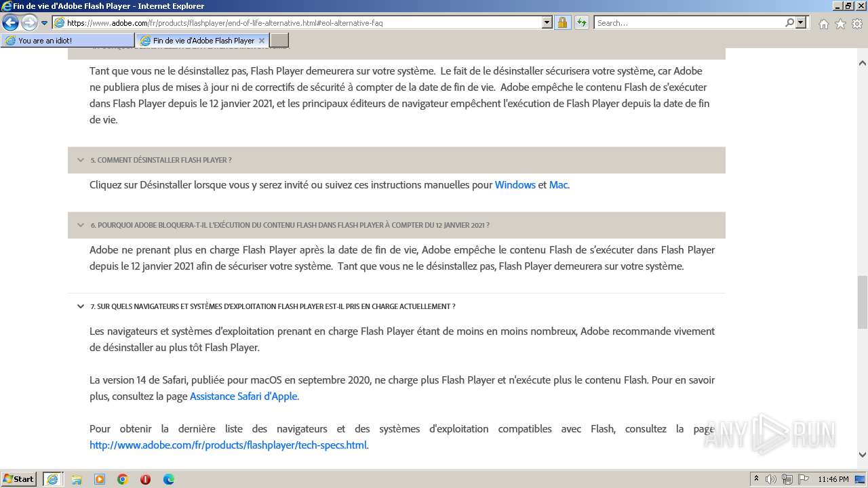Refresh the page with the green arrows icon

(x=582, y=23)
